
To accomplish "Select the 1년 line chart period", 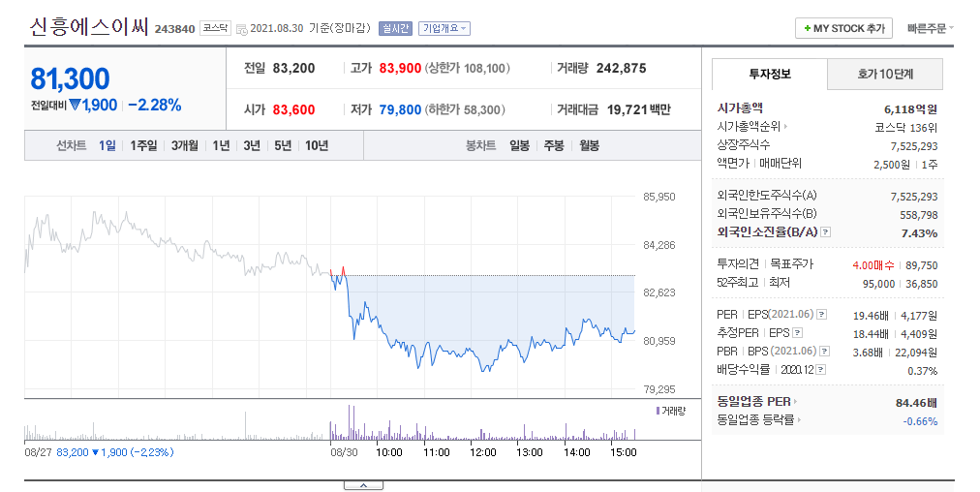I will click(221, 145).
